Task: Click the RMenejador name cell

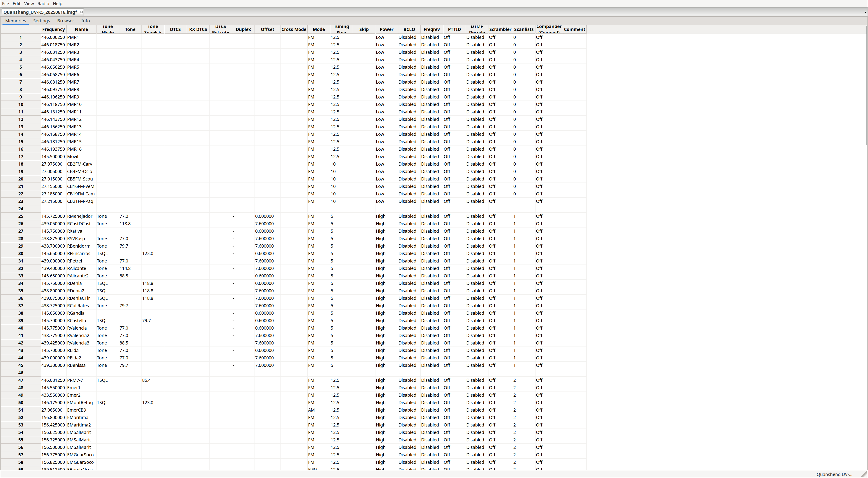Action: (80, 216)
